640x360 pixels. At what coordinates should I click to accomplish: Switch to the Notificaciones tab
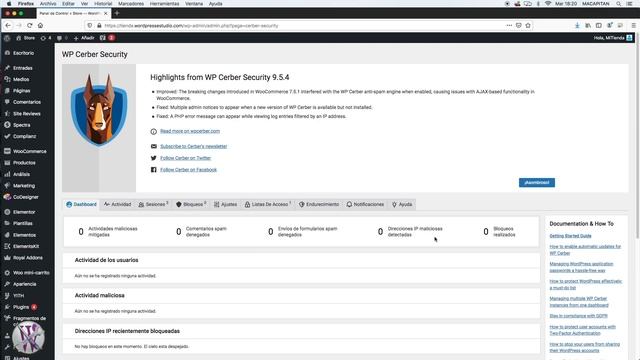(x=365, y=204)
